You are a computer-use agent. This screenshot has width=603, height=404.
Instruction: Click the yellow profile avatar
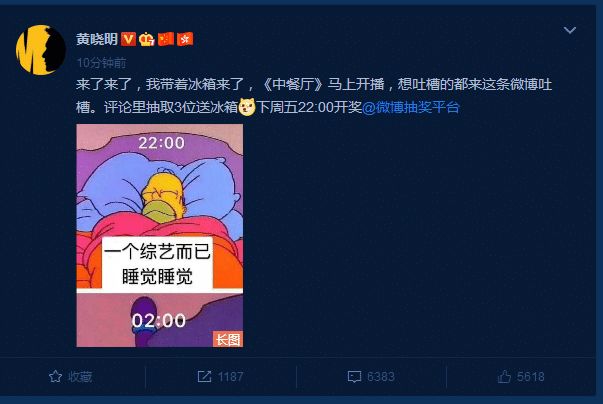[40, 50]
